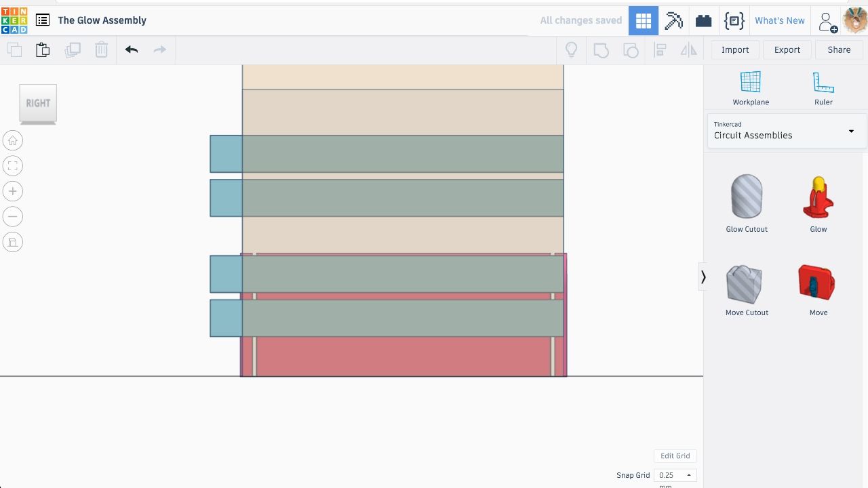Viewport: 868px width, 488px height.
Task: Open the Minecraft pickaxe blocks mode
Action: coord(673,20)
